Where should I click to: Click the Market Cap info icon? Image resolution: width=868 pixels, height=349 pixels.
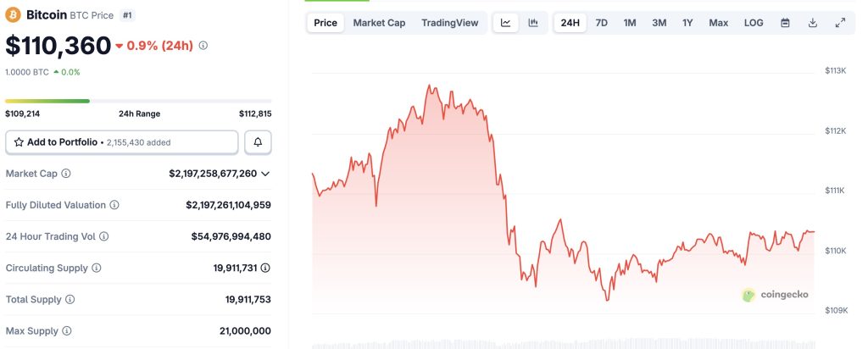pos(66,174)
